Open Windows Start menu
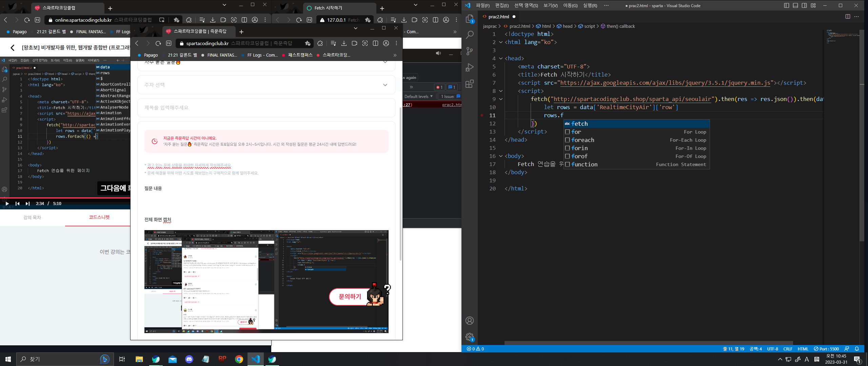 (8, 359)
